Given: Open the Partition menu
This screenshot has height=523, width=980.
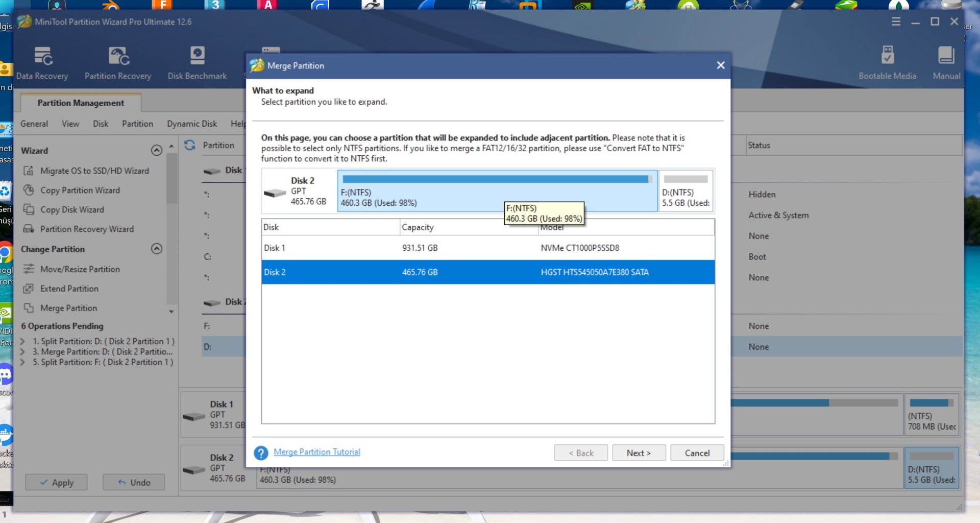Looking at the screenshot, I should click(137, 124).
